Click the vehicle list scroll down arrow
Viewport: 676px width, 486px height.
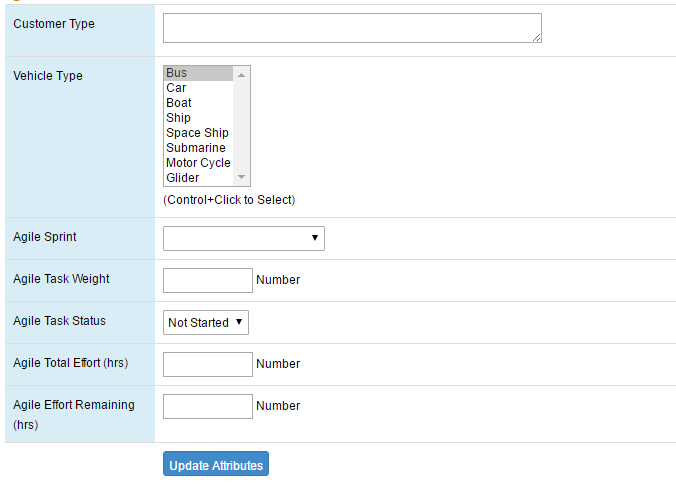(241, 177)
